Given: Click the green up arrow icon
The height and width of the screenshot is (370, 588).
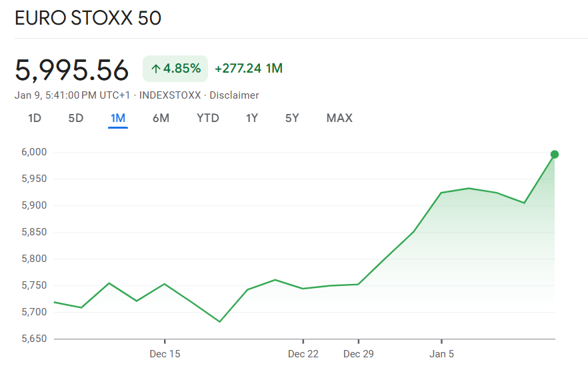Looking at the screenshot, I should click(x=156, y=69).
